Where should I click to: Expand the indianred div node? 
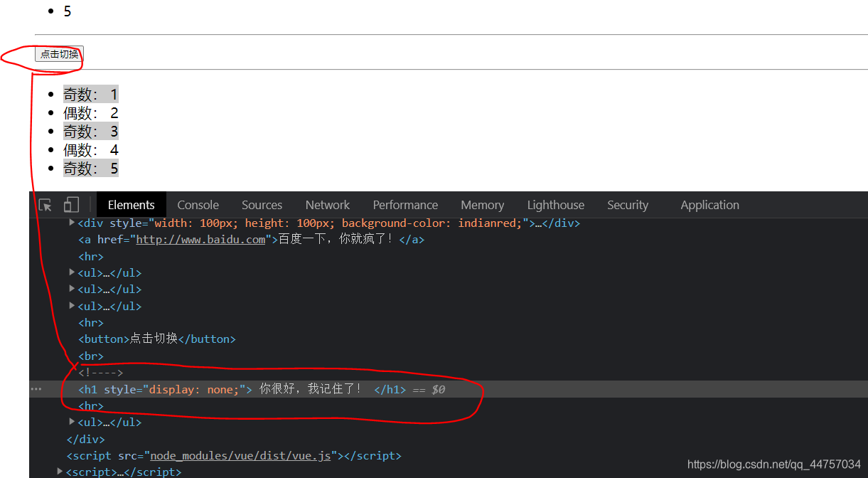coord(72,223)
